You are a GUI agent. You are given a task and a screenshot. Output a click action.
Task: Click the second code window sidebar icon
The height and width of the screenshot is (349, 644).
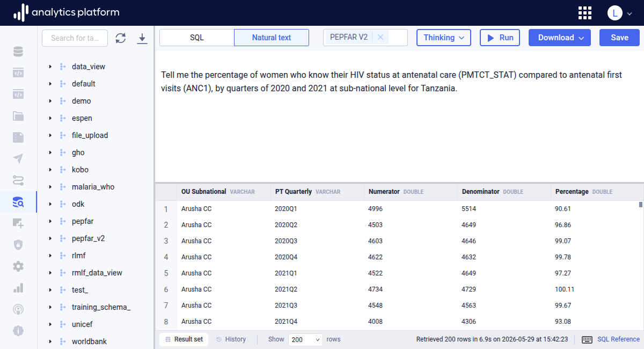tap(18, 94)
